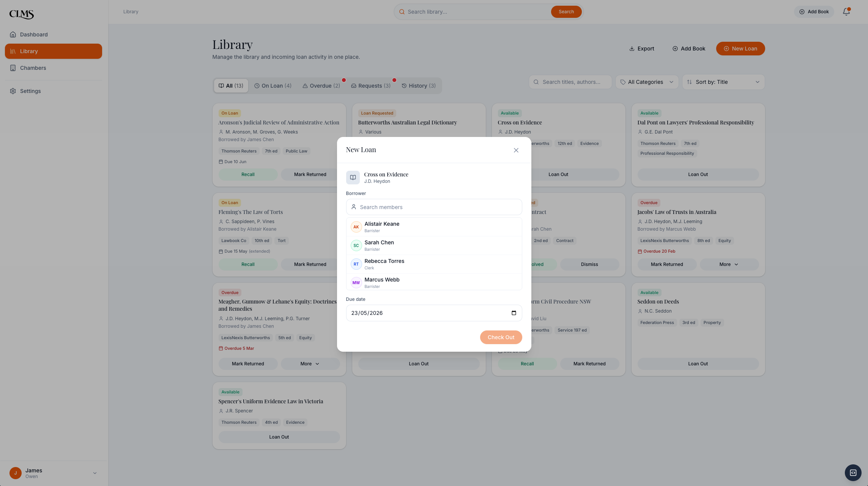The image size is (868, 486).
Task: Click the Due 10 Jun label
Action: pyautogui.click(x=232, y=162)
